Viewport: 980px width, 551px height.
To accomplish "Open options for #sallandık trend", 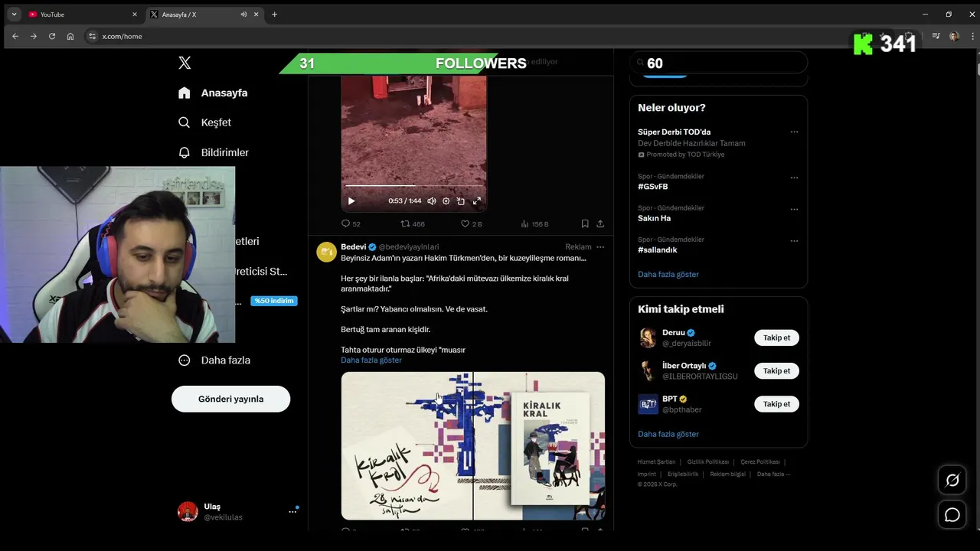I will (794, 240).
